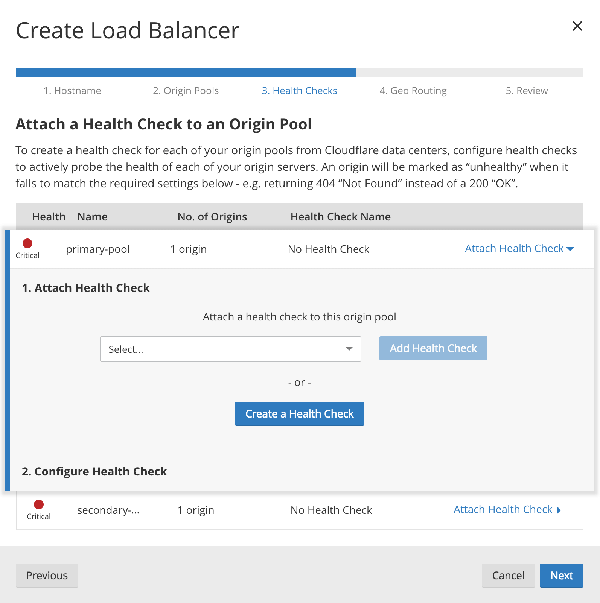Click the No. of Origins column header
Image resolution: width=600 pixels, height=603 pixels.
tap(212, 216)
